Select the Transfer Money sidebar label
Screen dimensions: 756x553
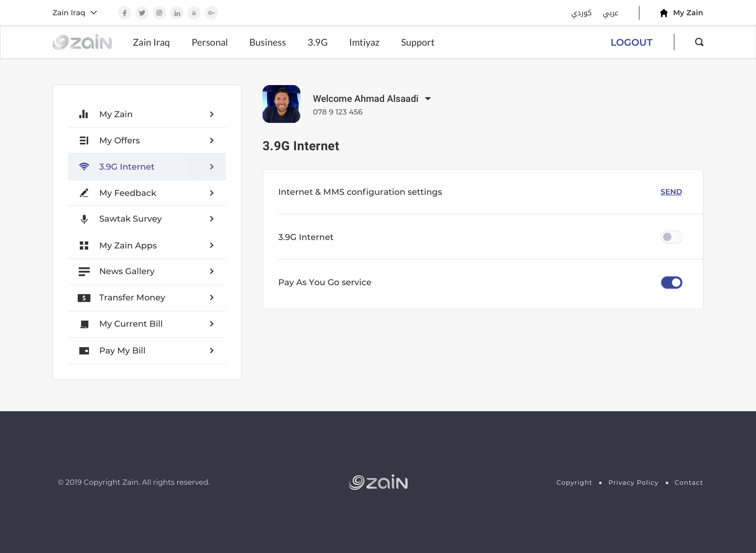(x=132, y=298)
